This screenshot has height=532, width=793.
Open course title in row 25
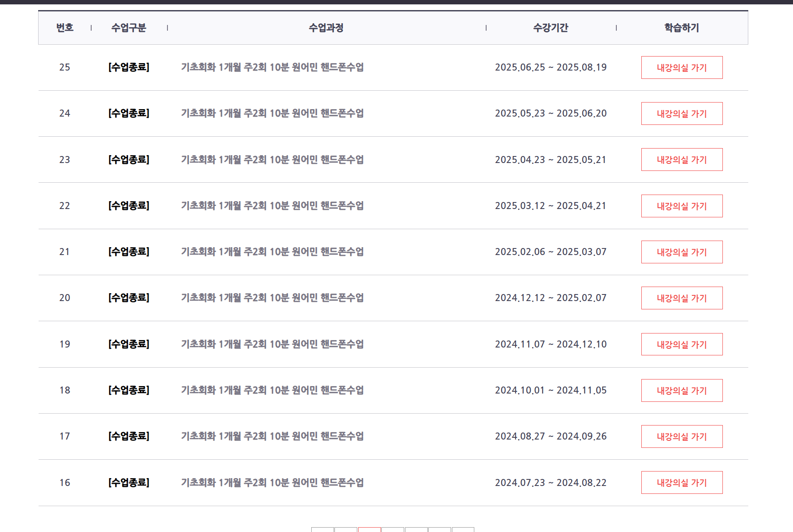272,67
